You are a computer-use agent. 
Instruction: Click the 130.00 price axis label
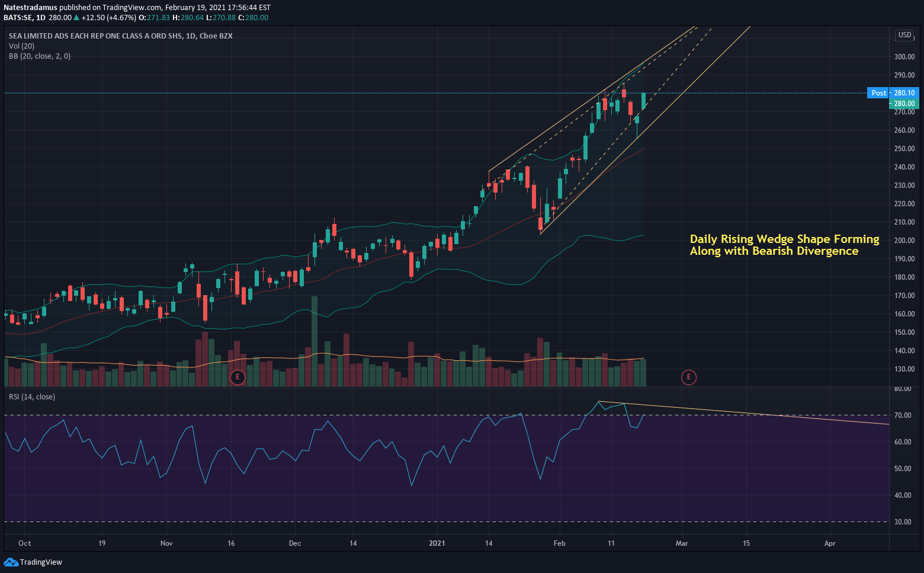904,370
